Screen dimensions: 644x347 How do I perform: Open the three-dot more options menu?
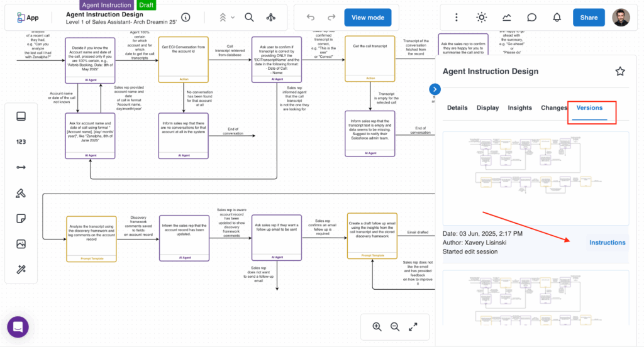(x=457, y=18)
